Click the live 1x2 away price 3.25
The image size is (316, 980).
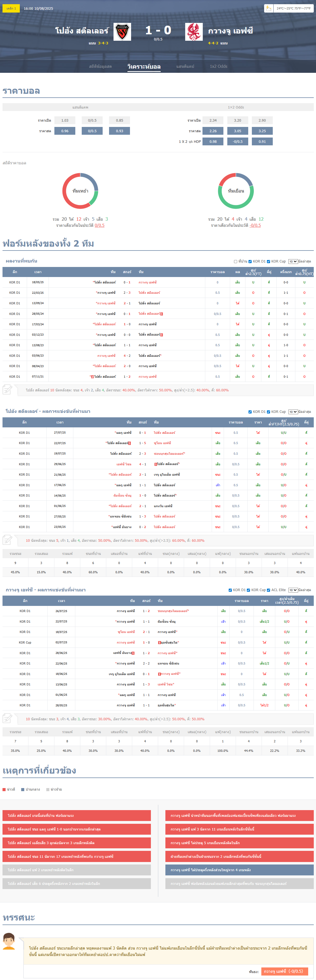click(x=262, y=131)
